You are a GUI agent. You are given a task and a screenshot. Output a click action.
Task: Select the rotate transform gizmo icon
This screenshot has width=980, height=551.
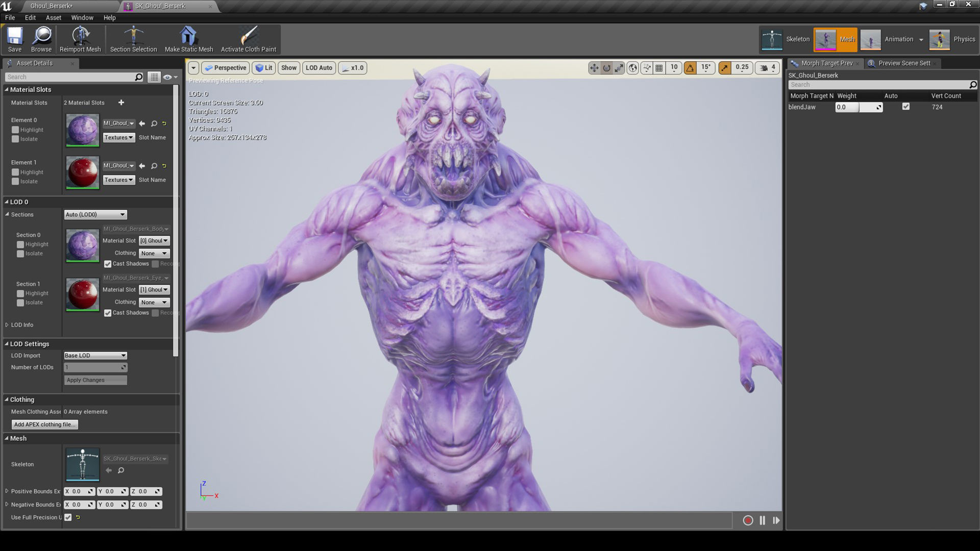click(x=606, y=68)
